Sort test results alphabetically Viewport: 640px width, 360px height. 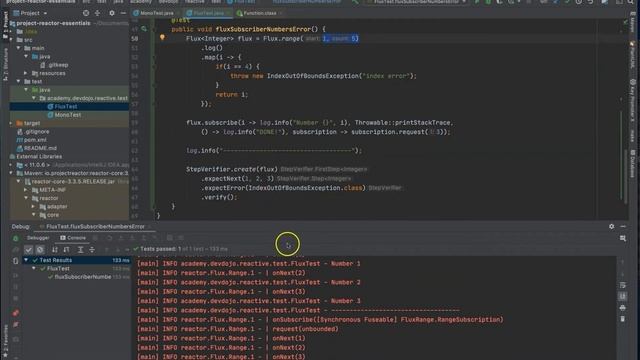point(55,249)
